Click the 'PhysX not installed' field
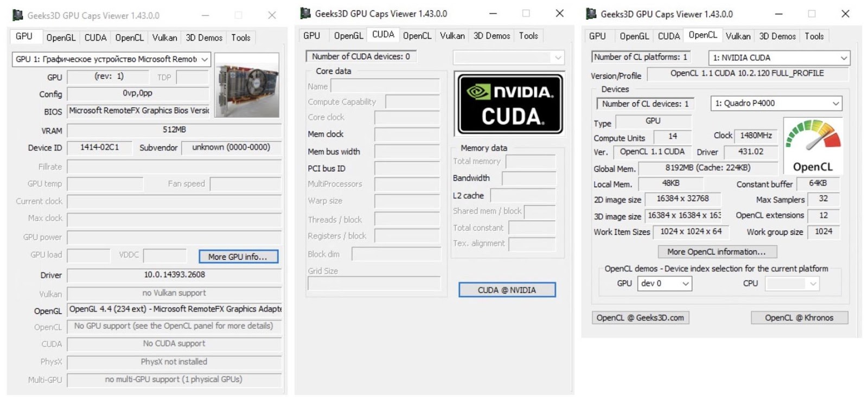Viewport: 868px width, 397px height. coord(174,362)
